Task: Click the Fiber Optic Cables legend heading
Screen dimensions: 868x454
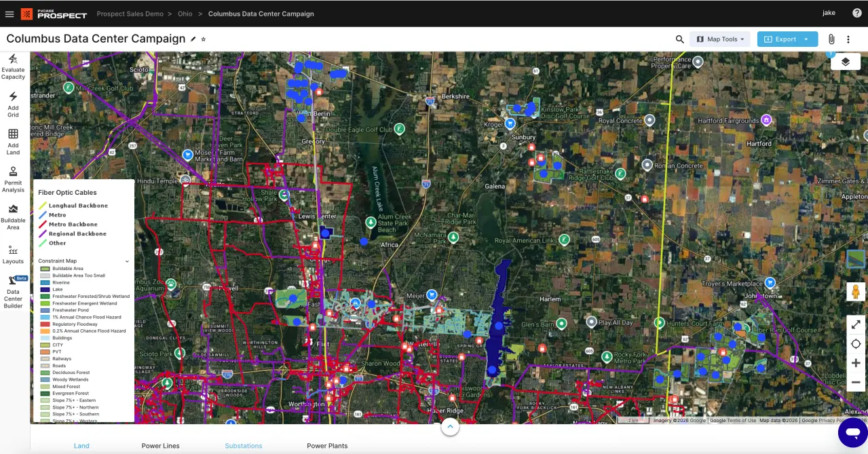Action: coord(67,193)
